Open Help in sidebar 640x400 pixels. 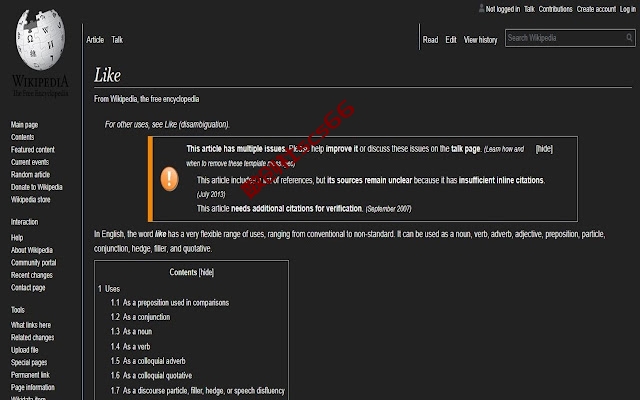pos(17,238)
